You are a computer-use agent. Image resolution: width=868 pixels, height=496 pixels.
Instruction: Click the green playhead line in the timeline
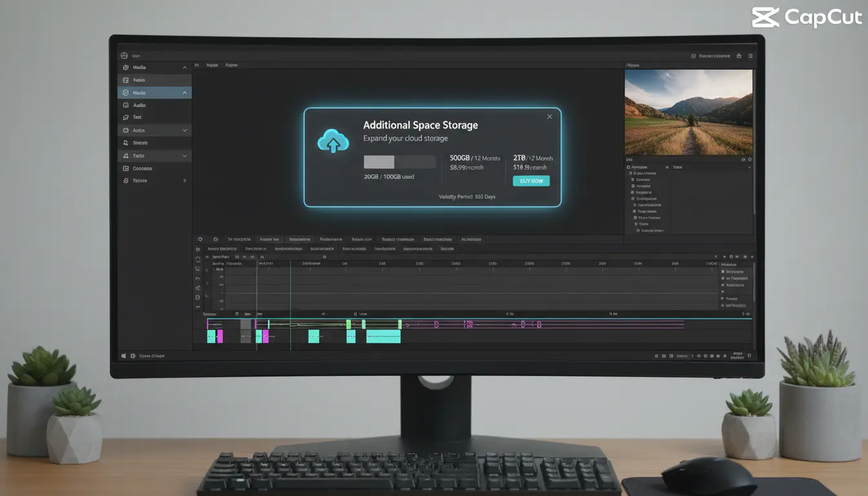point(290,305)
